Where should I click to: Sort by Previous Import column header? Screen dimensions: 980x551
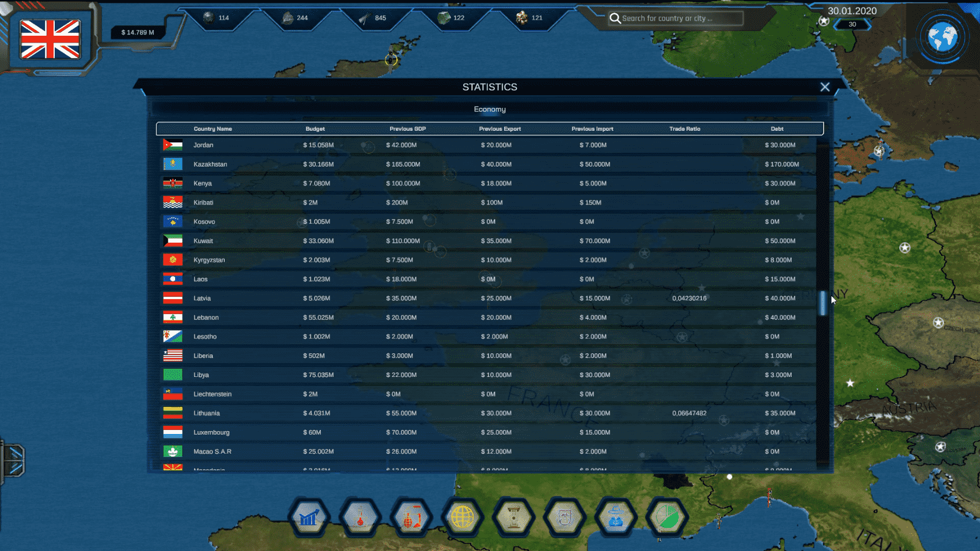(592, 129)
